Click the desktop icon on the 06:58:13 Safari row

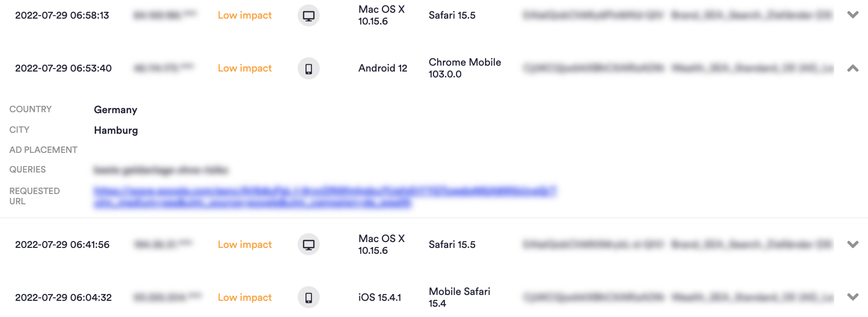tap(308, 15)
